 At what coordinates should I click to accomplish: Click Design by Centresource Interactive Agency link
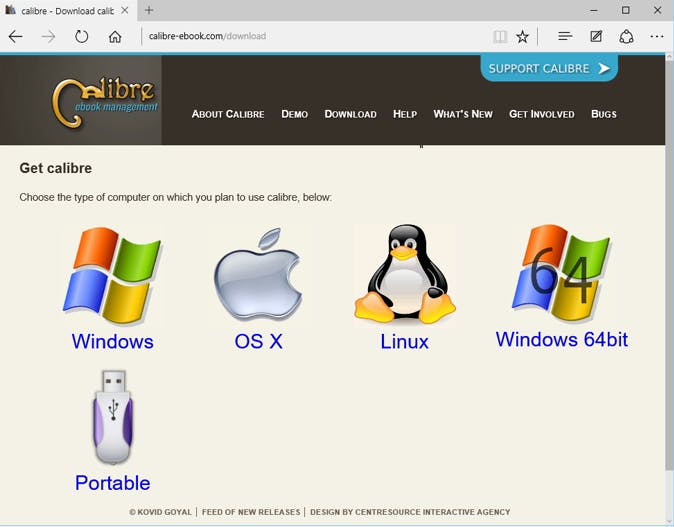410,512
